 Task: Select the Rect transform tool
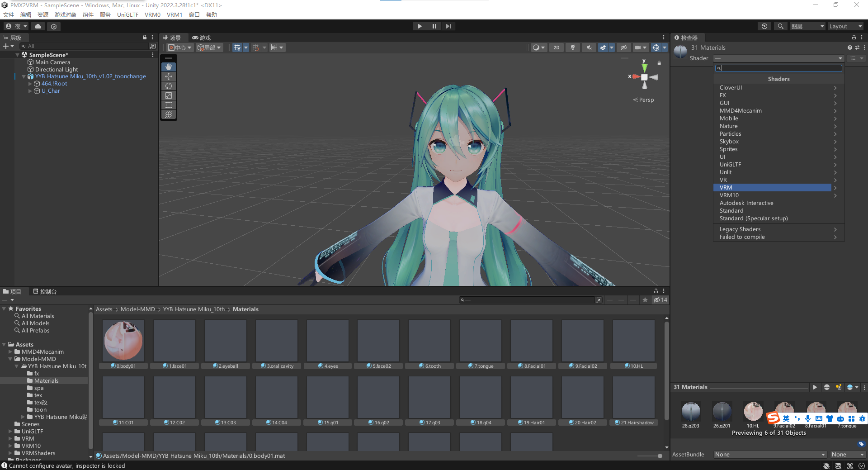(x=169, y=105)
